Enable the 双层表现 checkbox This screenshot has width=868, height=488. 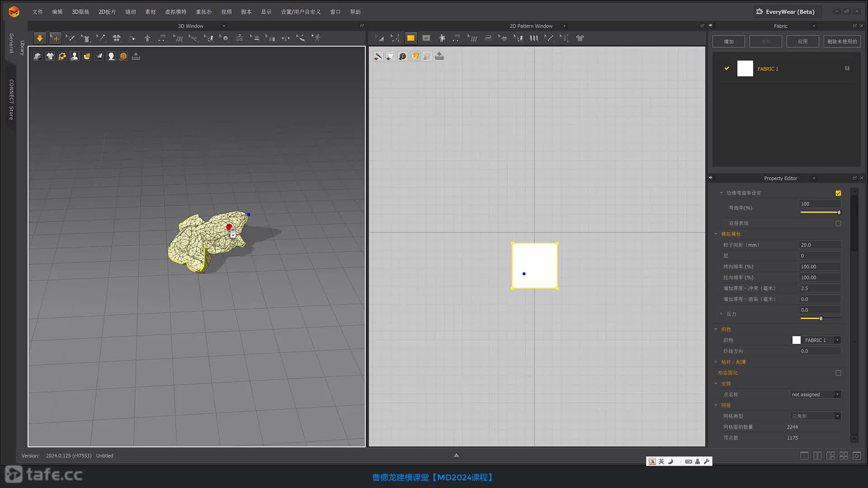(x=838, y=223)
